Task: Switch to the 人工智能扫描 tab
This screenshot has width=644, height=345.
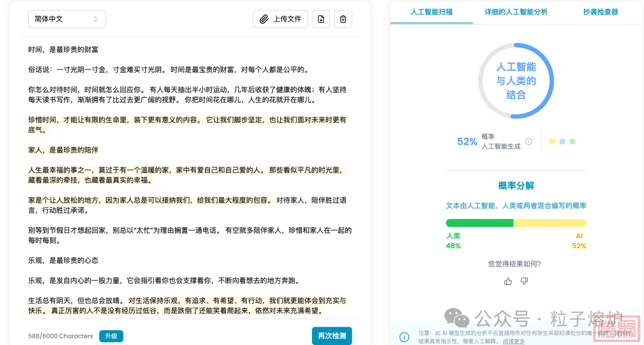Action: coord(431,12)
